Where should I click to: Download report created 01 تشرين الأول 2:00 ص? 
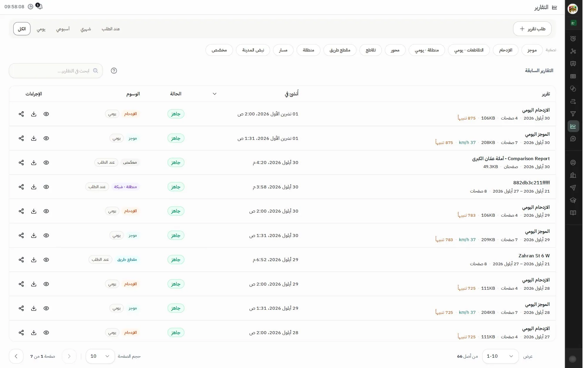click(34, 114)
